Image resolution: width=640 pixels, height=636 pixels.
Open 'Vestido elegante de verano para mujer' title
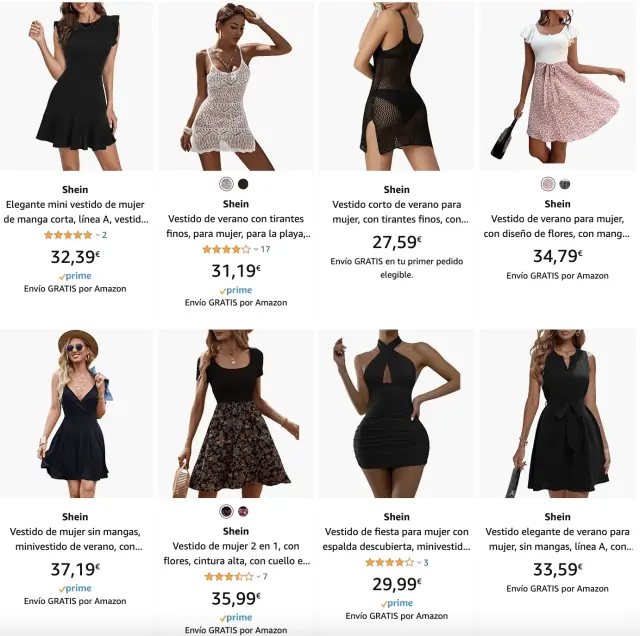click(x=557, y=539)
